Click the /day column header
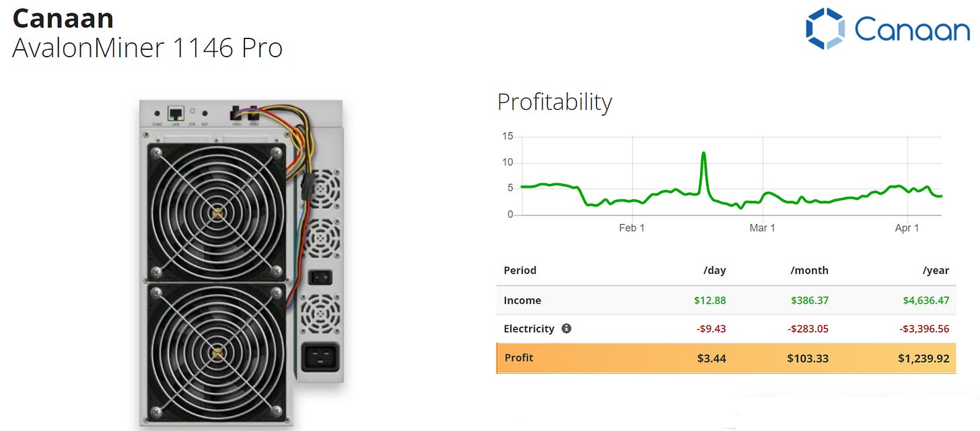This screenshot has width=980, height=431. (714, 271)
